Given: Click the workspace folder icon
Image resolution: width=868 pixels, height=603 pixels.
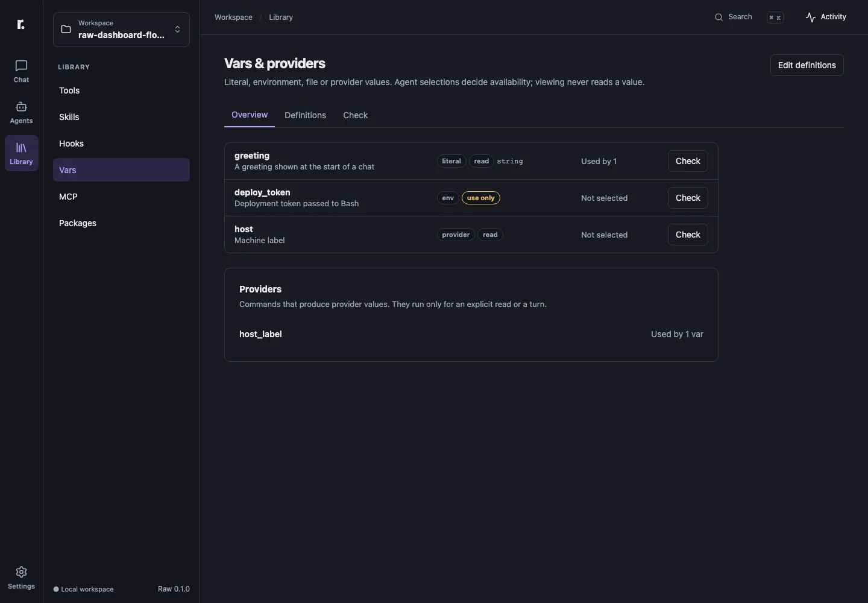Looking at the screenshot, I should coord(66,29).
